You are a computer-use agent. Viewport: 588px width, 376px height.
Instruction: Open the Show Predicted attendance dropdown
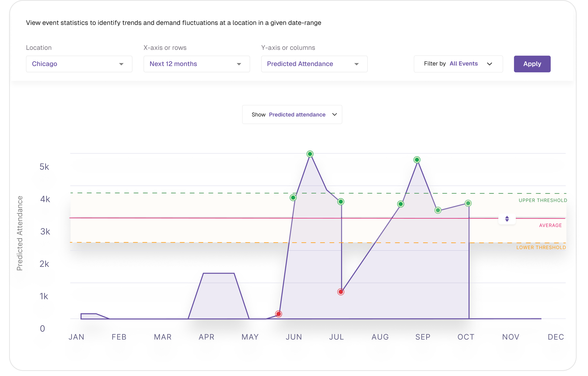292,114
